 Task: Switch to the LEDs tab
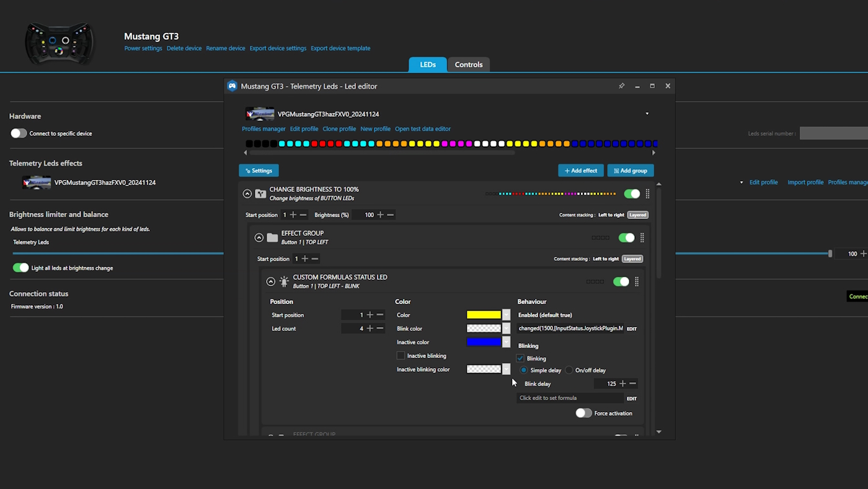coord(428,65)
